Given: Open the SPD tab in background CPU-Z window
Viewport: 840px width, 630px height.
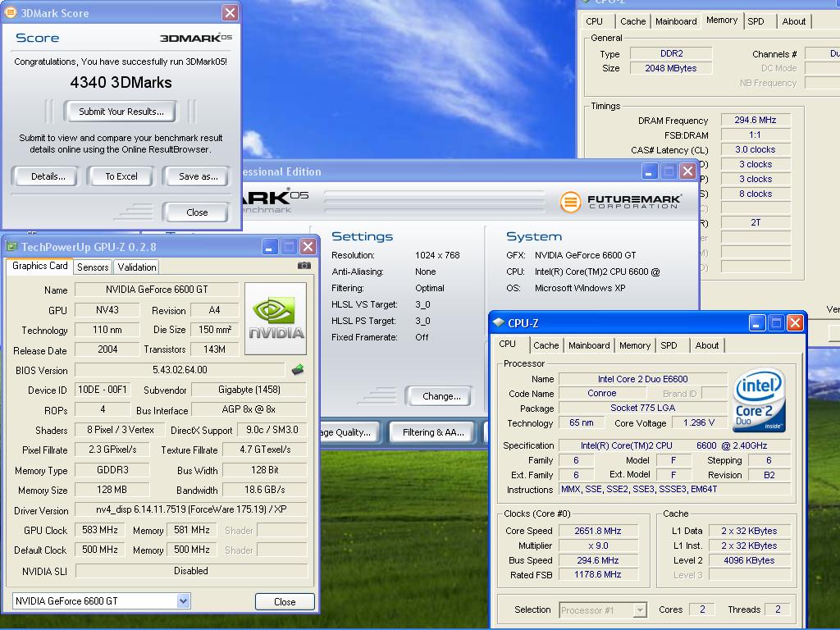Looking at the screenshot, I should click(x=756, y=21).
